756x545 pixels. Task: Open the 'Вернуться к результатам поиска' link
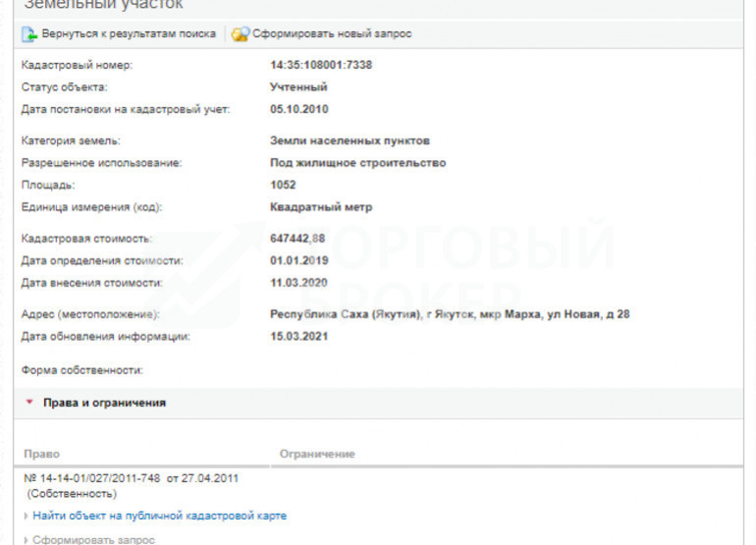pyautogui.click(x=129, y=33)
